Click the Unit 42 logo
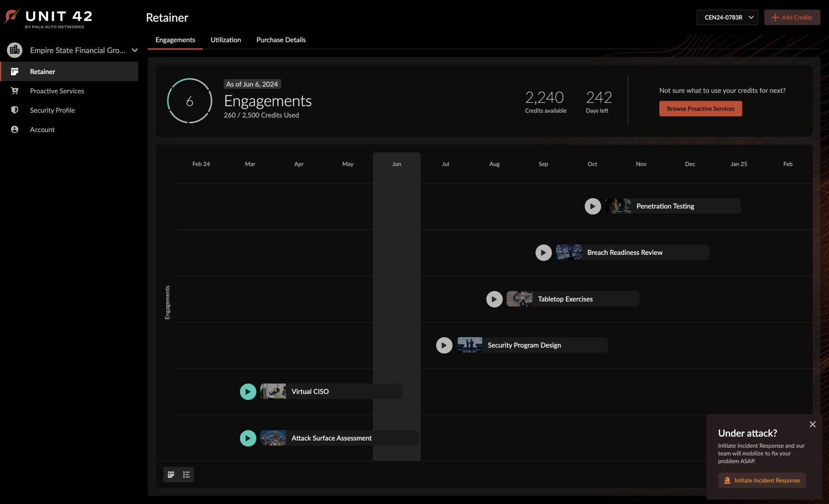The width and height of the screenshot is (829, 504). [x=48, y=18]
